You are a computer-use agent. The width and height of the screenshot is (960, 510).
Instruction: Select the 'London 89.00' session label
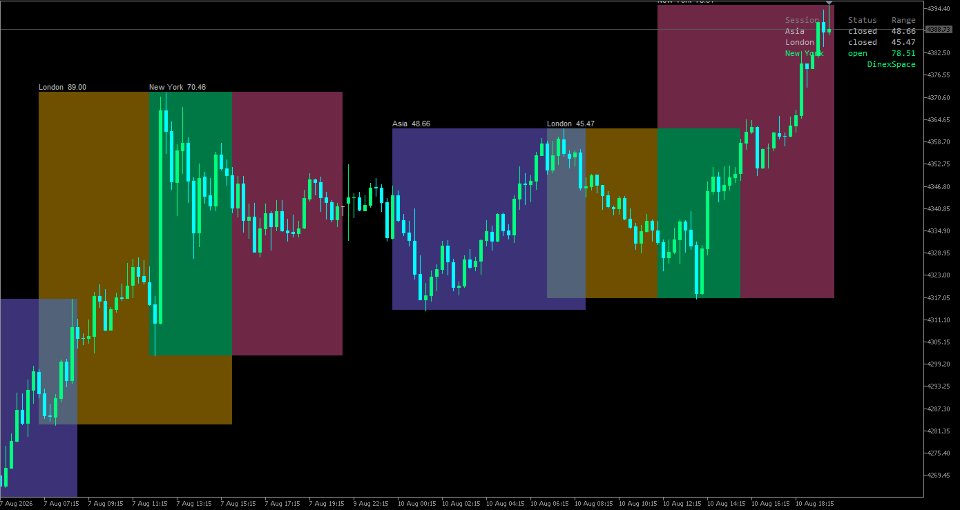pyautogui.click(x=62, y=88)
